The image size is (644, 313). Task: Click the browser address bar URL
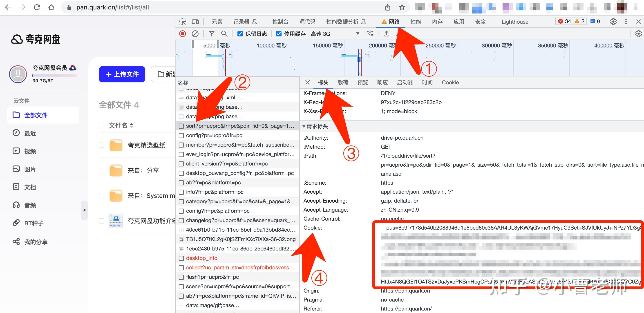(112, 7)
